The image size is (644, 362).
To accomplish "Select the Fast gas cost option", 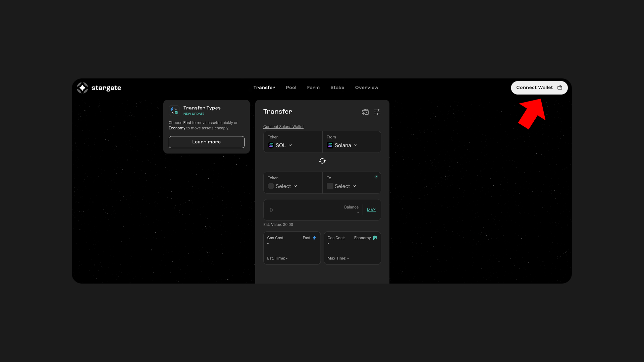I will point(292,248).
